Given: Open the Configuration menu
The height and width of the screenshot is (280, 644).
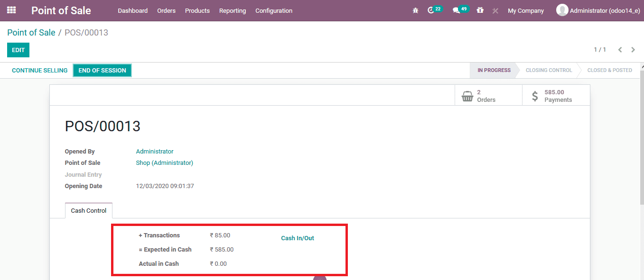Looking at the screenshot, I should point(274,10).
